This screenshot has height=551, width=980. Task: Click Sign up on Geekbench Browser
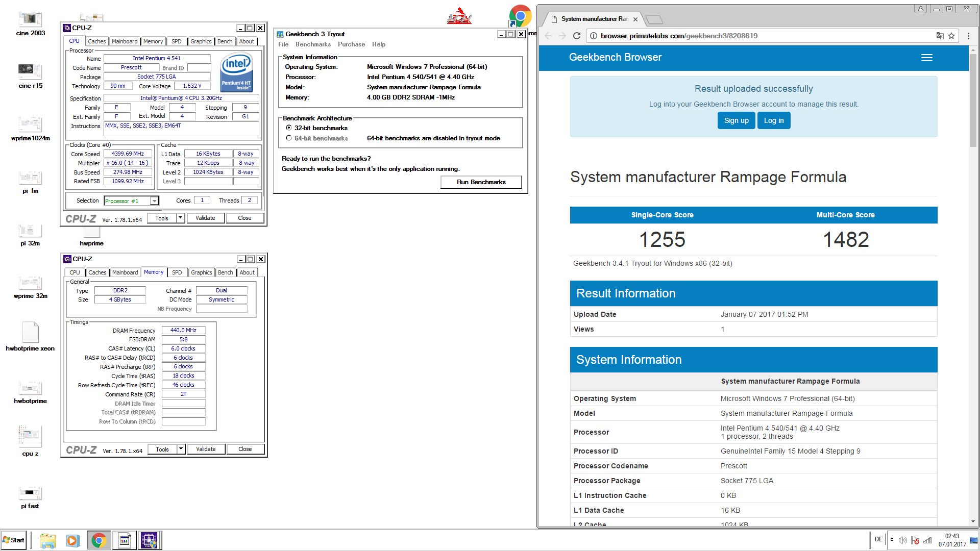736,120
